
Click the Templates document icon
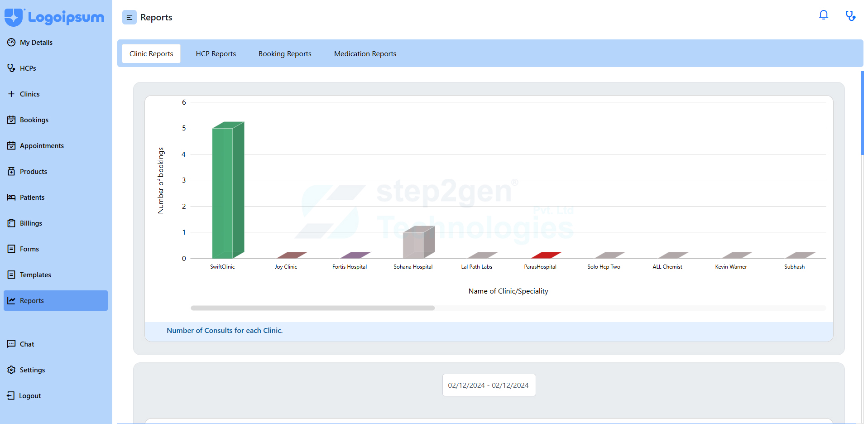click(11, 275)
